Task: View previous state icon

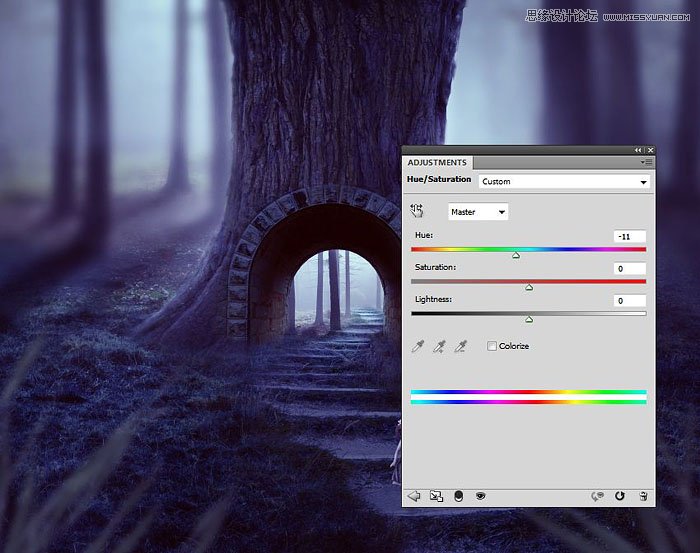Action: tap(597, 496)
